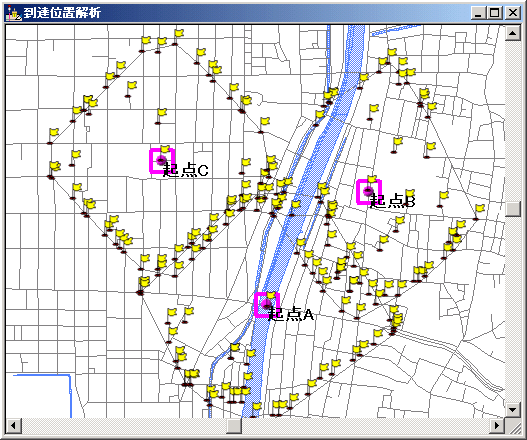Click the blue rectangle outline at bottom-left map

42,396
